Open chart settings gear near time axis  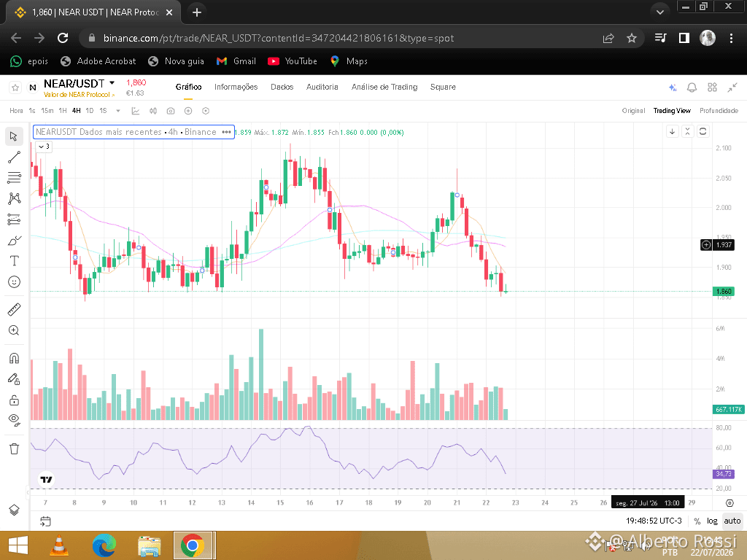[x=729, y=503]
